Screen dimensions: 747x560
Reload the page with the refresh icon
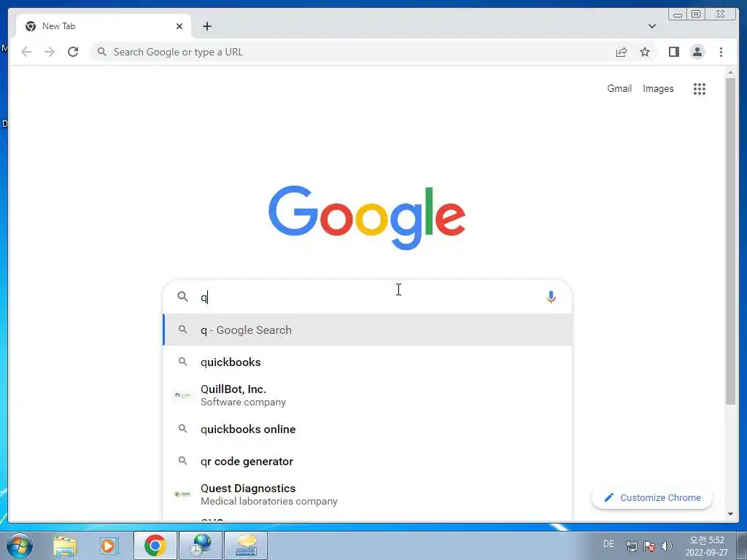pos(73,52)
